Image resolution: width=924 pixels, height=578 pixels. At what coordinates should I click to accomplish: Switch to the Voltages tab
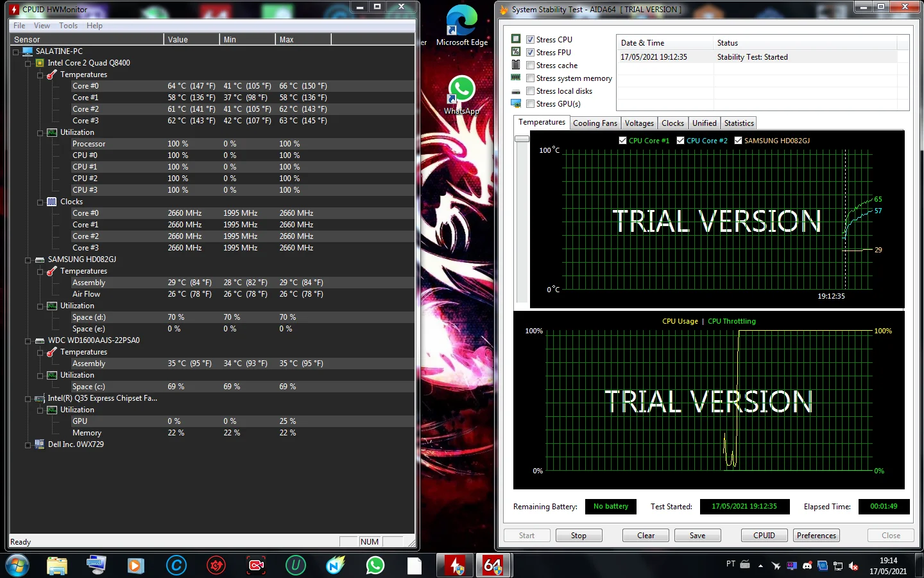[639, 123]
